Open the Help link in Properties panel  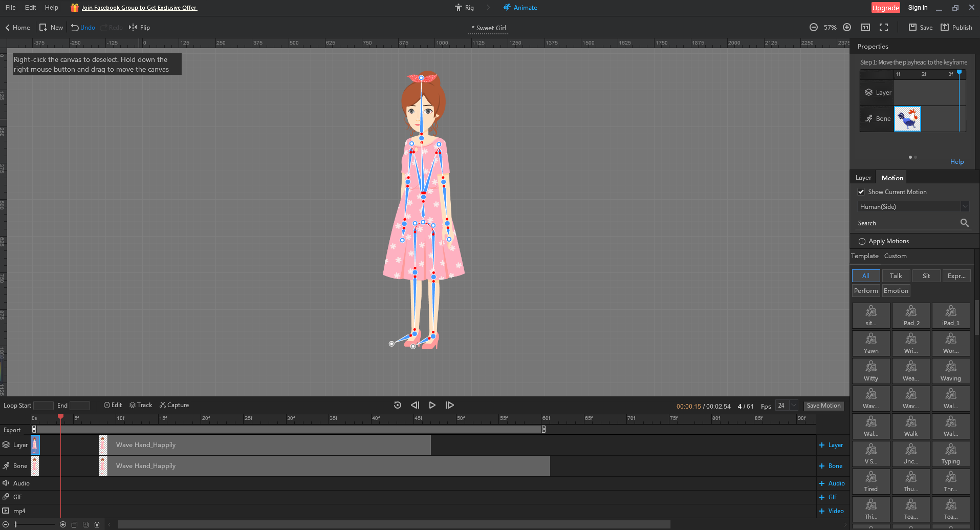pos(956,161)
